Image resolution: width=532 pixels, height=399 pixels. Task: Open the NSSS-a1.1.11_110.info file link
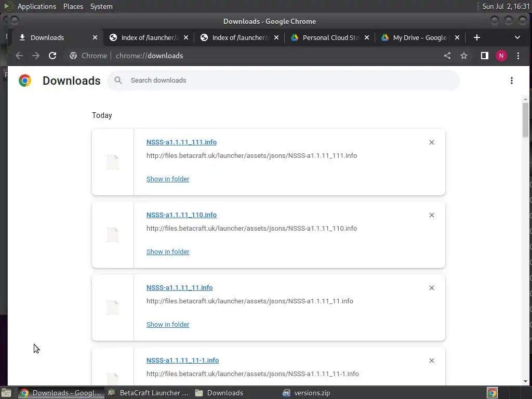pos(181,215)
